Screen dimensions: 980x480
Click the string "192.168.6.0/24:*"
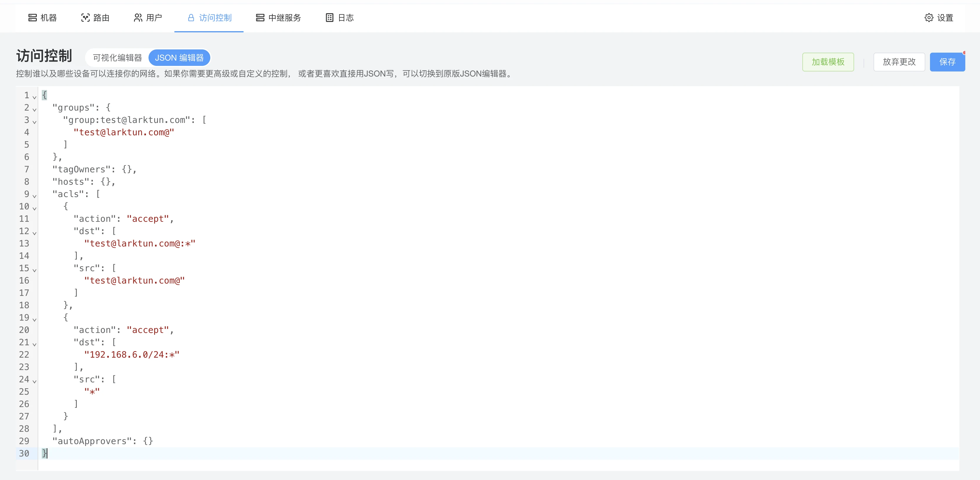point(132,354)
